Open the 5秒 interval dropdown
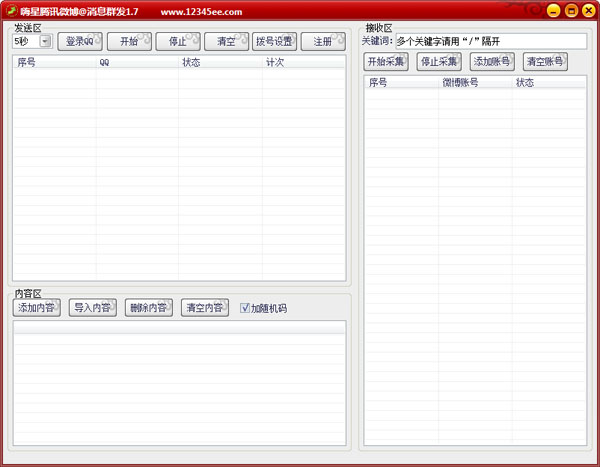This screenshot has height=467, width=600. 45,42
